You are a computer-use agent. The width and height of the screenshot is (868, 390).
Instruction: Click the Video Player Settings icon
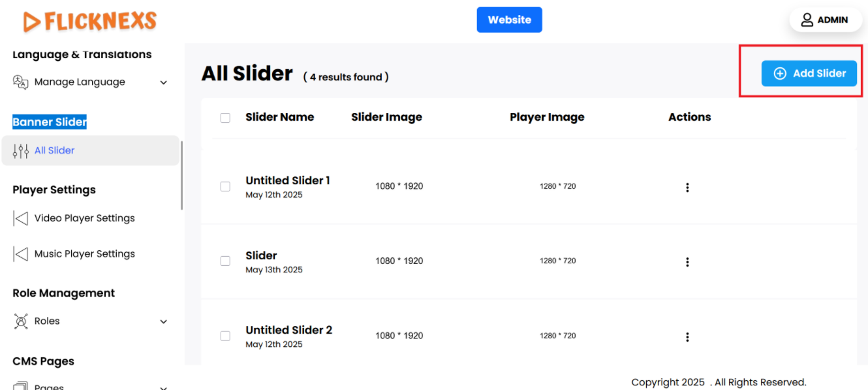(x=21, y=218)
